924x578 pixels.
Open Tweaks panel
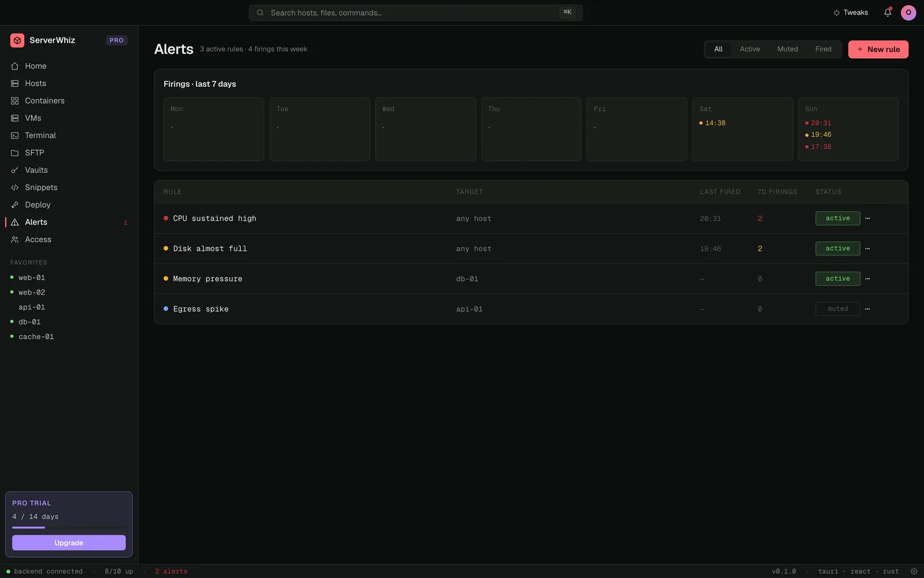pos(851,12)
